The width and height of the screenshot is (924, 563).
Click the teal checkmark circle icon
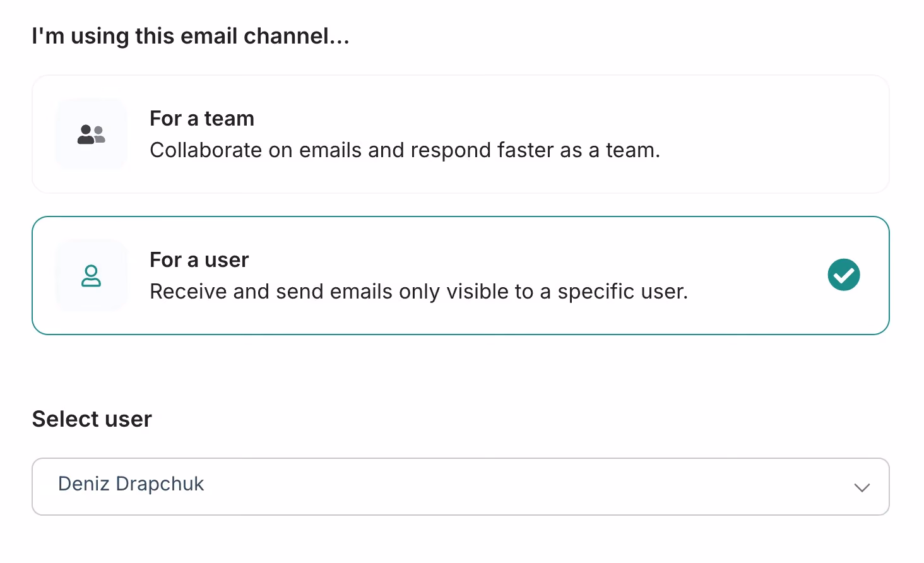[844, 275]
